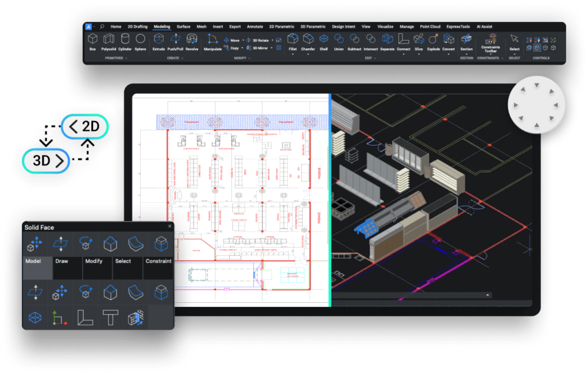This screenshot has width=588, height=374.
Task: Switch to the Home ribbon tab
Action: click(116, 26)
